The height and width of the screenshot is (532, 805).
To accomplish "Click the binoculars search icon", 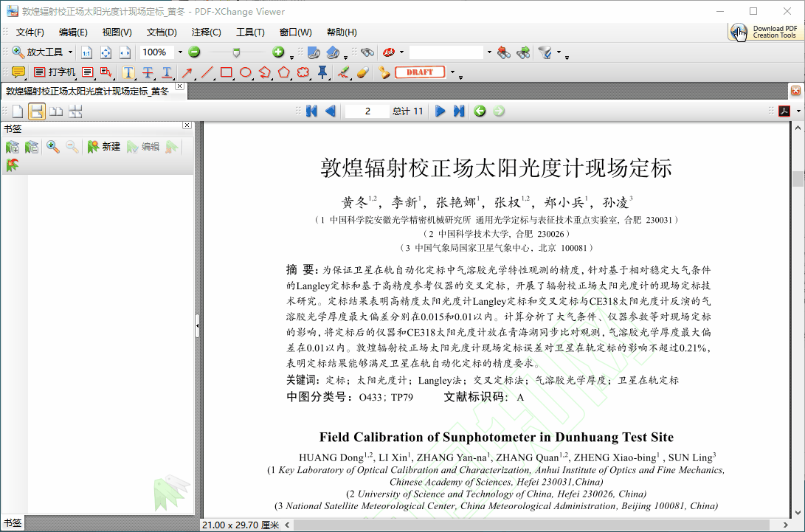I will click(x=367, y=52).
